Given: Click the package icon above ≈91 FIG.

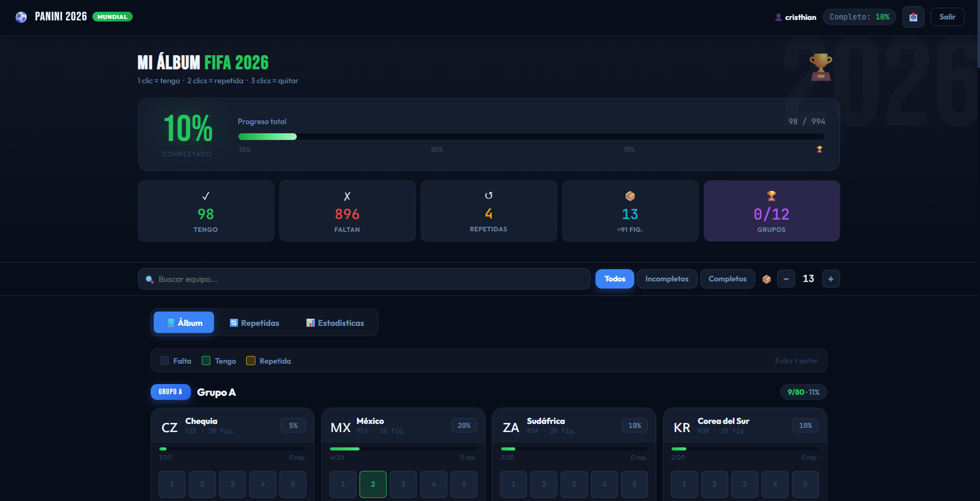Looking at the screenshot, I should pyautogui.click(x=630, y=196).
